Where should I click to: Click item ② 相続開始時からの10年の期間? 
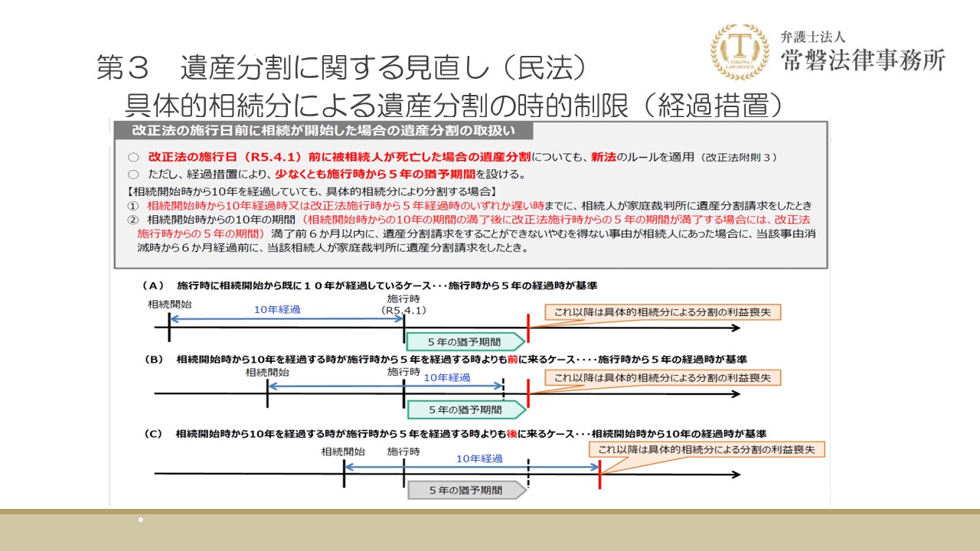[x=470, y=233]
